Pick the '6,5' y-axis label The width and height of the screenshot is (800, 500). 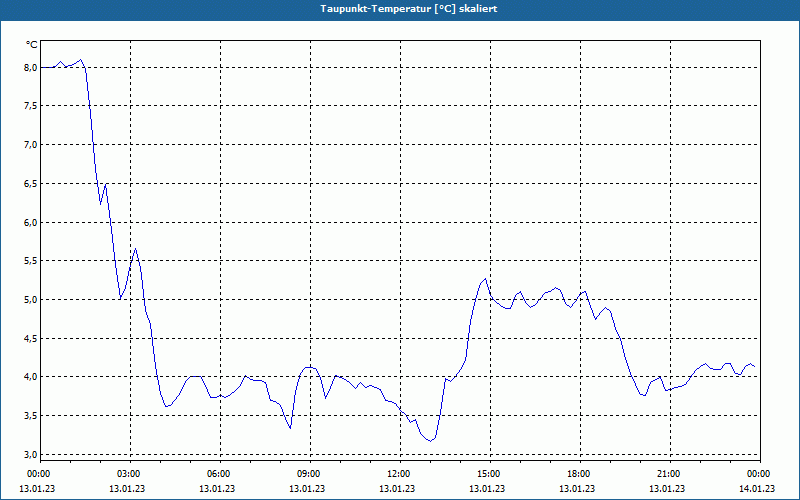(x=31, y=184)
